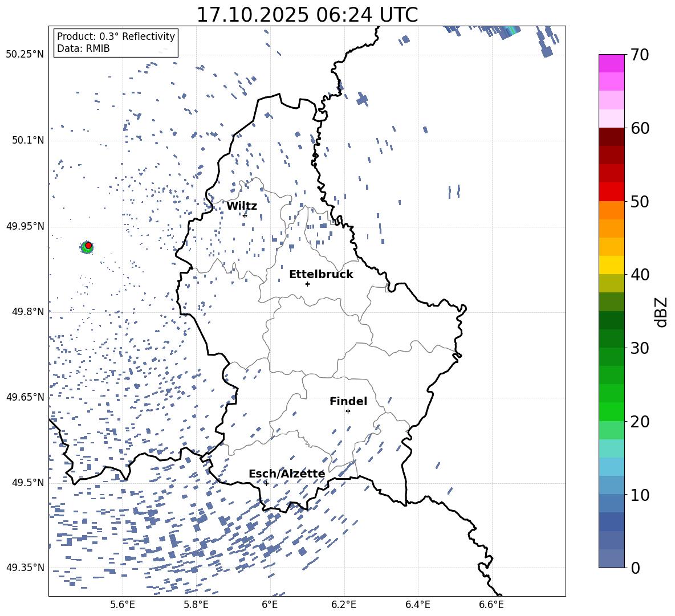Click the 6.2°E longitude label
Viewport: 675px width, 616px height.
[344, 605]
